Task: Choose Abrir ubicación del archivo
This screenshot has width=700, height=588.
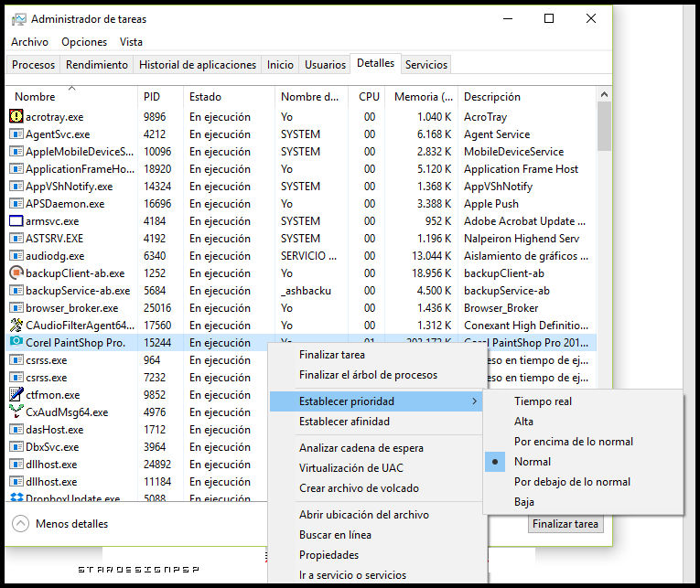Action: [376, 515]
